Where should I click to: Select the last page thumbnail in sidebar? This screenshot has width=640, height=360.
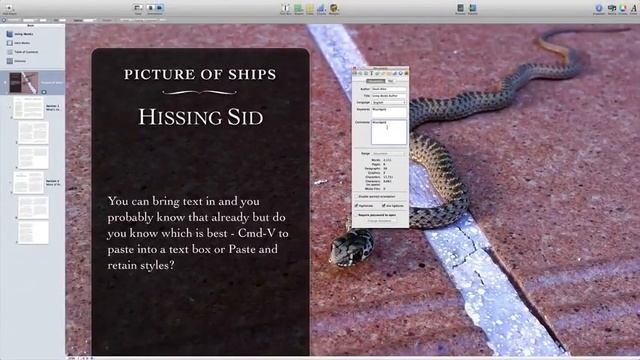pyautogui.click(x=33, y=232)
